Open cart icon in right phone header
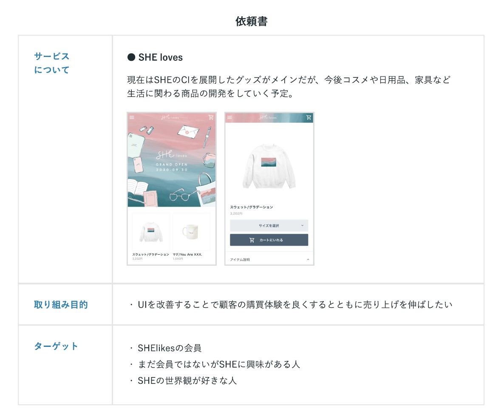The image size is (504, 420). 309,117
